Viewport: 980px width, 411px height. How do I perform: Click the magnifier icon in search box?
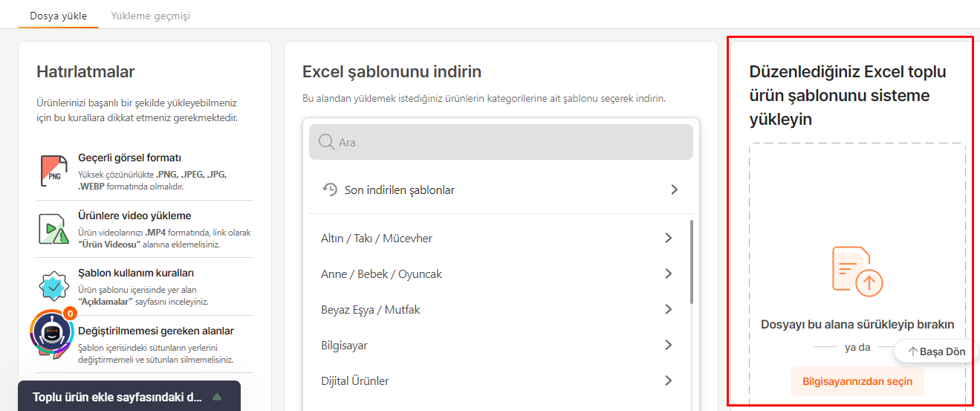[x=326, y=142]
